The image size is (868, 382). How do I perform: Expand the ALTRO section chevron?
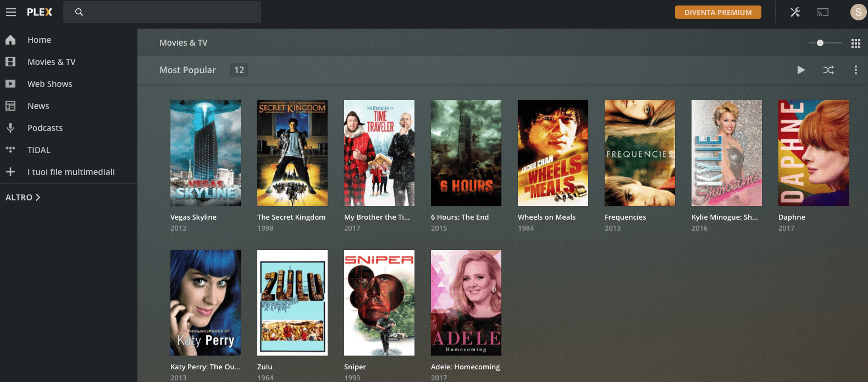pos(38,197)
